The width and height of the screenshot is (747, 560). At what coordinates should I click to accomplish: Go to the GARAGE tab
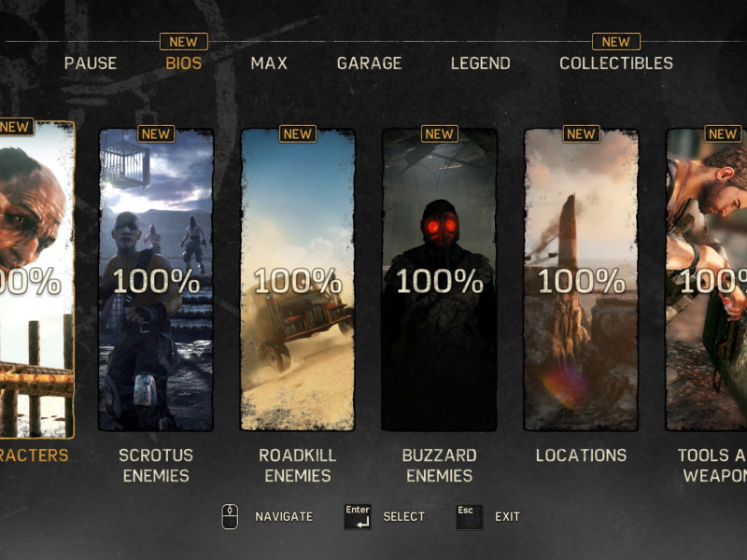point(369,63)
